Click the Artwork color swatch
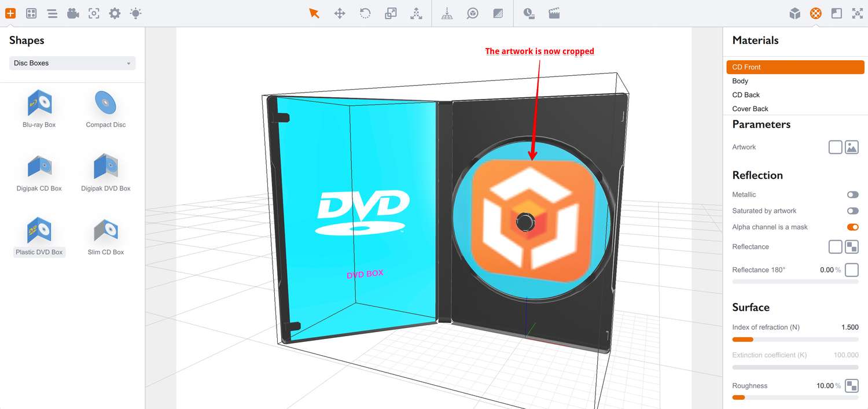868x409 pixels. click(835, 147)
